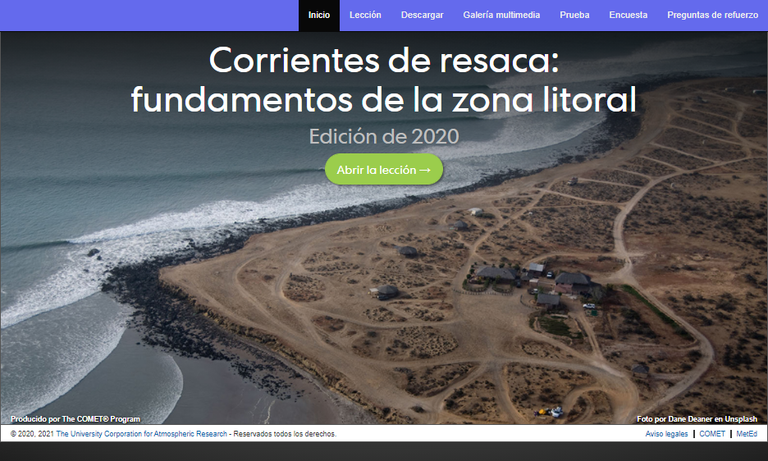
Task: Open the MetEd footer link
Action: 746,434
